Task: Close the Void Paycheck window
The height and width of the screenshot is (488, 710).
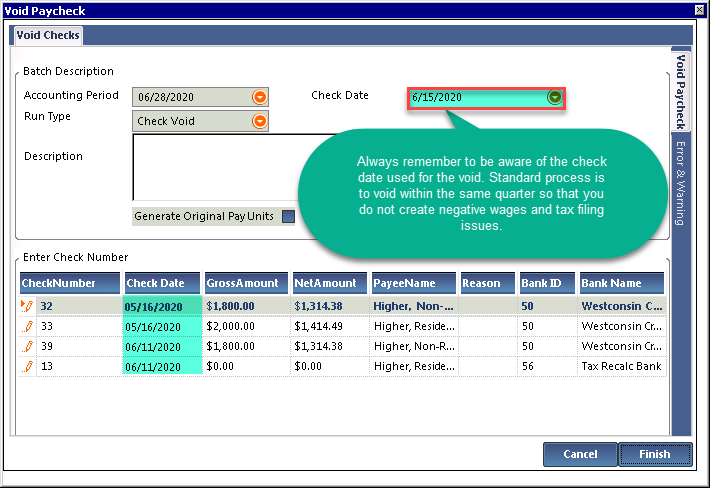Action: point(699,10)
